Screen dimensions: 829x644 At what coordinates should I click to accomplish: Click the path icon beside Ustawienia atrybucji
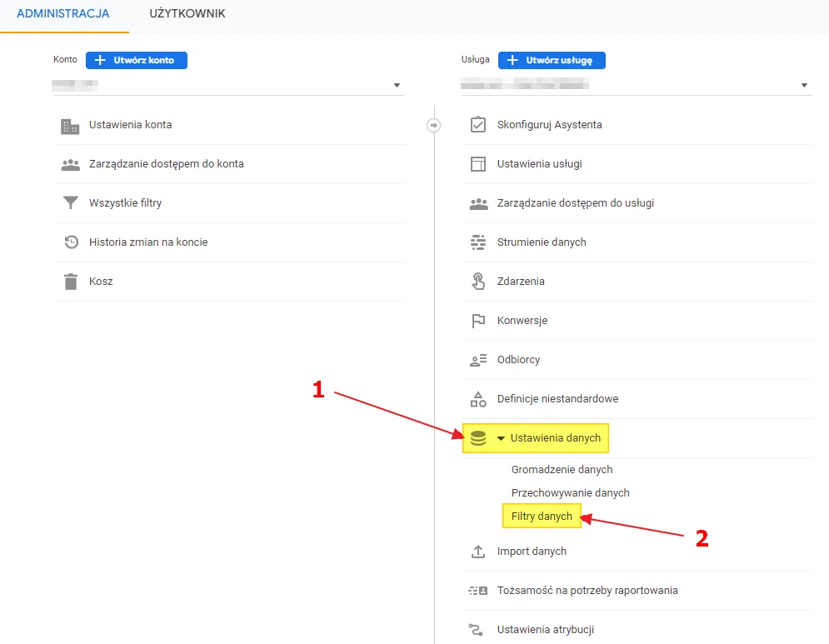[476, 629]
